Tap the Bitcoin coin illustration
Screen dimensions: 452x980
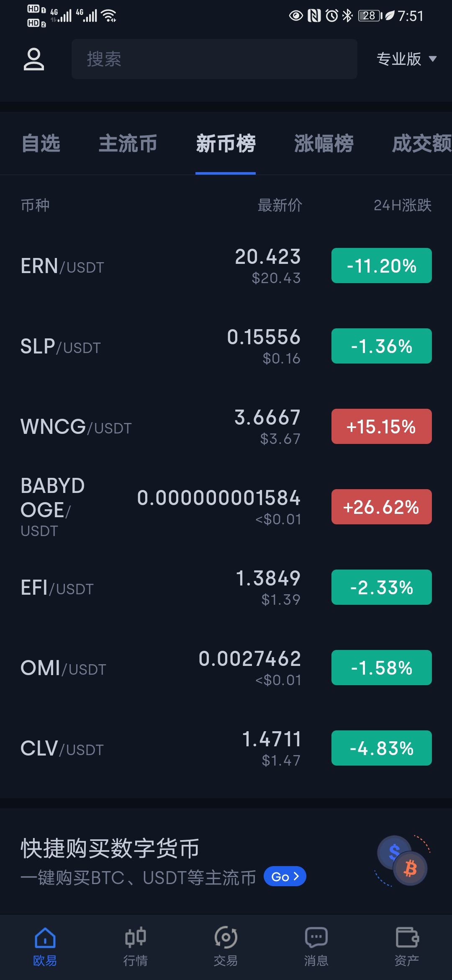point(410,868)
